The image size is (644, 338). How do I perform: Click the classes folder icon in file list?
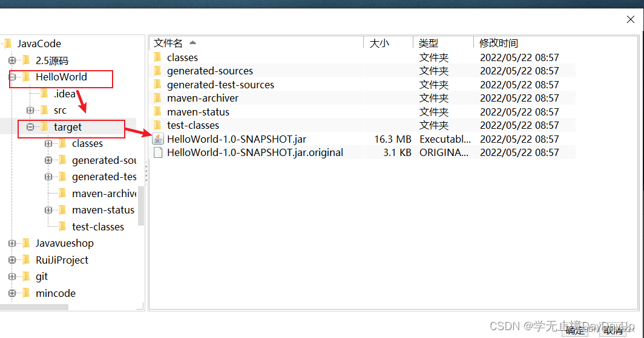pos(158,57)
